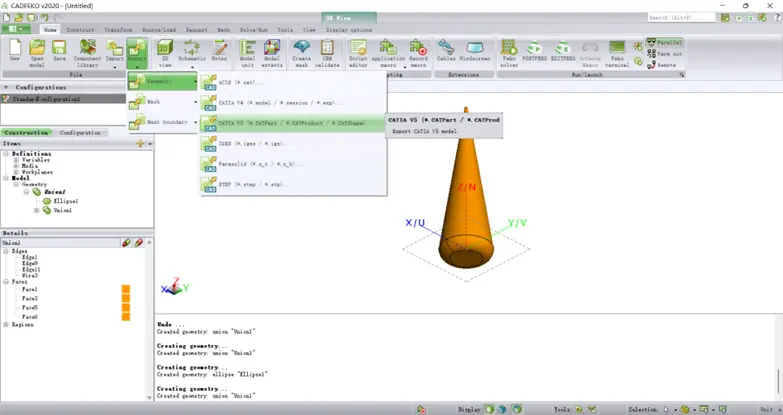Open the 3D view button
The image size is (783, 415).
point(165,52)
